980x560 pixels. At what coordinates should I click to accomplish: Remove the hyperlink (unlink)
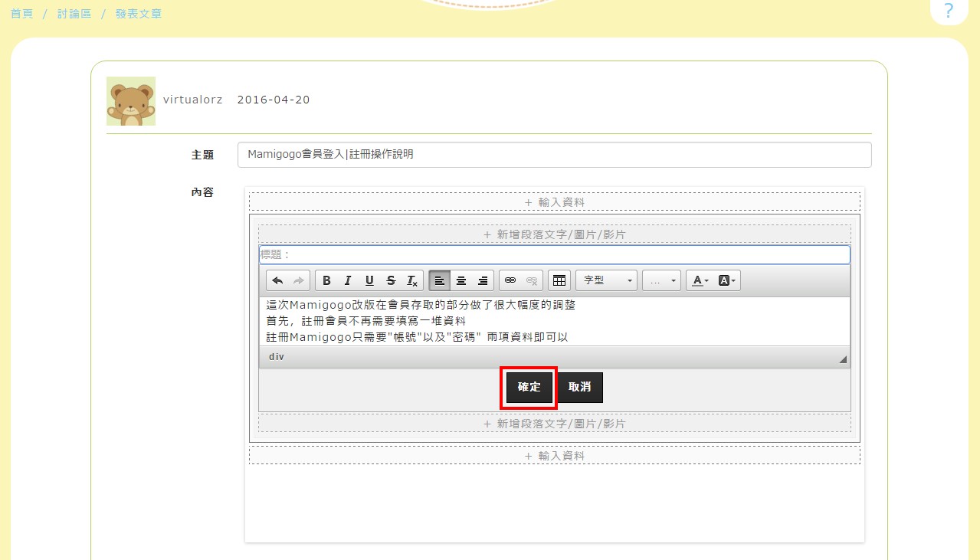[x=532, y=280]
